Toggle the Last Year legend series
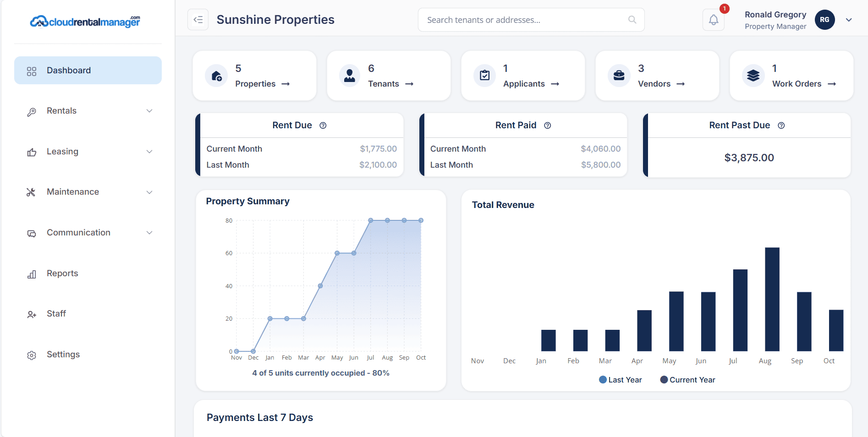Image resolution: width=868 pixels, height=437 pixels. (x=621, y=380)
